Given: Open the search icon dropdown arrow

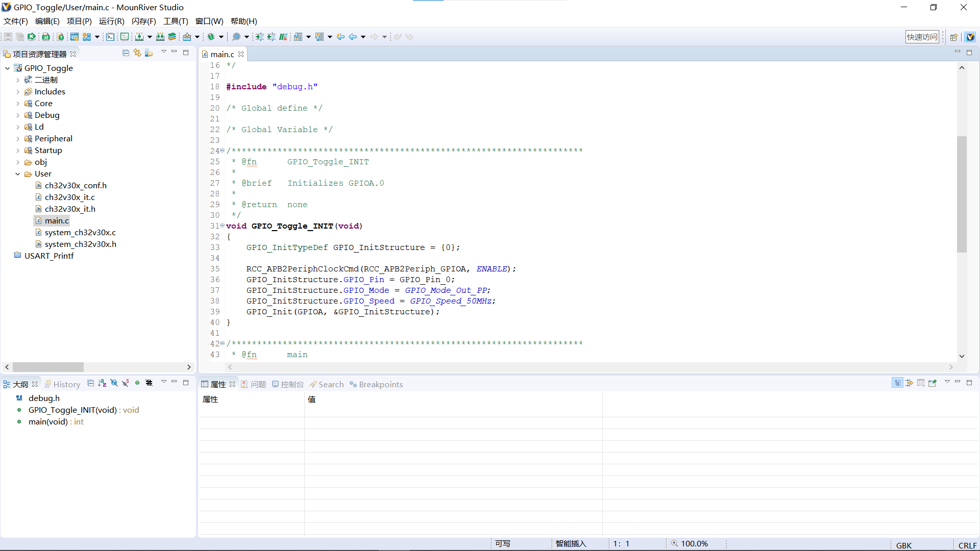Looking at the screenshot, I should 247,37.
